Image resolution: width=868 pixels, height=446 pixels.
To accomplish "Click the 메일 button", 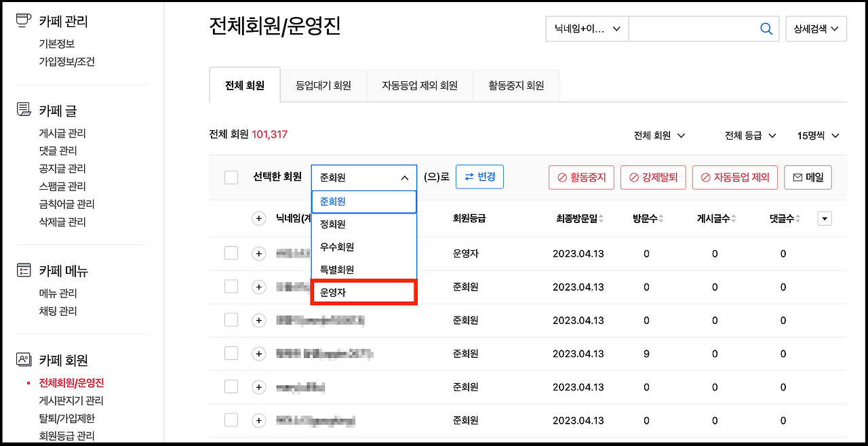I will point(808,178).
